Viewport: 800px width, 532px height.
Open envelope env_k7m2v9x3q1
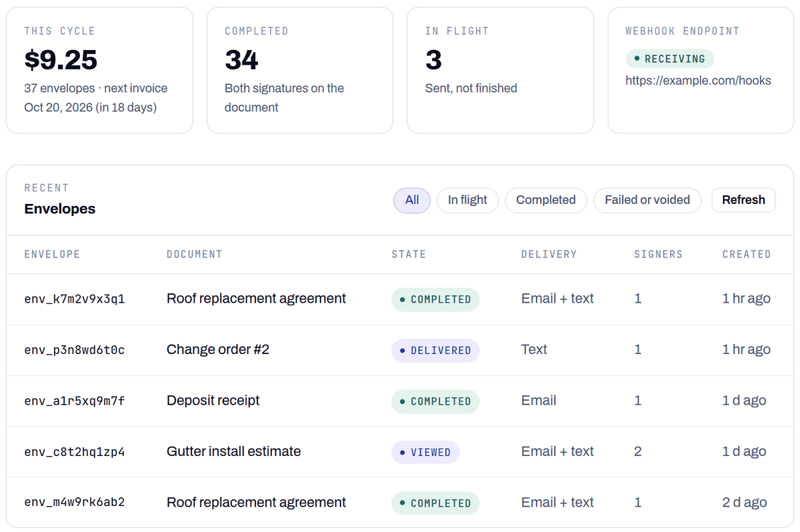tap(75, 299)
